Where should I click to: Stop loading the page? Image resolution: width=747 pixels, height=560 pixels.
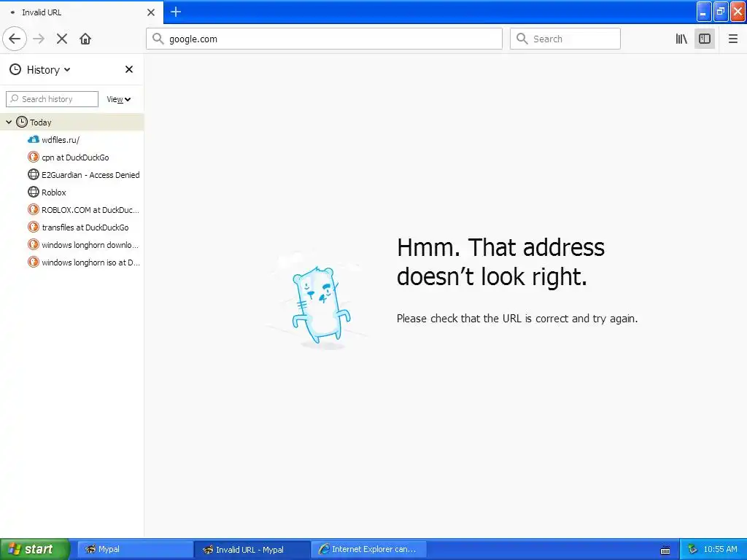pos(62,39)
